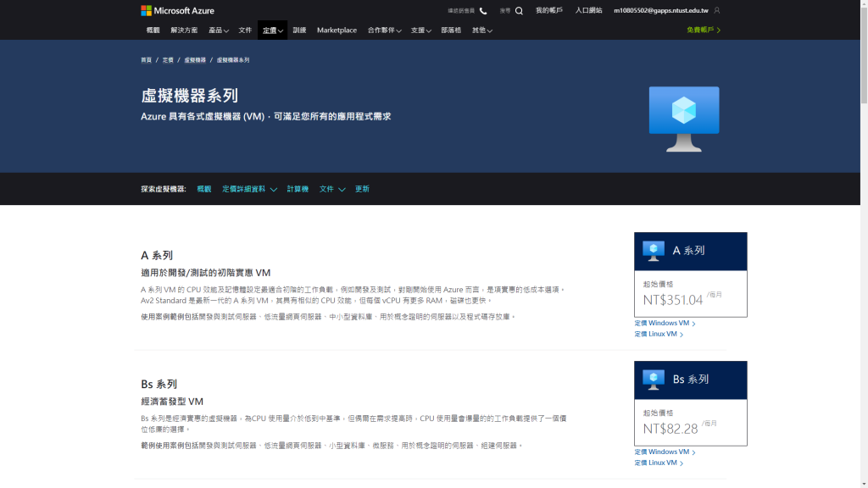Click NT$351.04 price text
Viewport: 868px width, 488px height.
672,300
